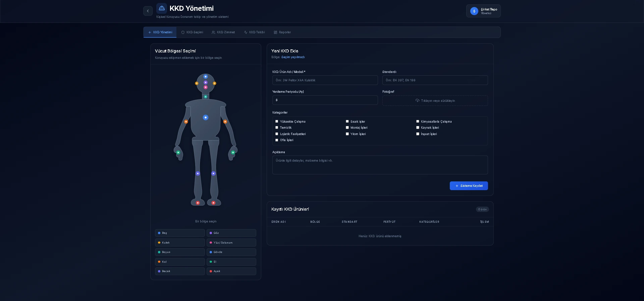Viewport: 644px width, 301px height.
Task: Select the blue torso point on body figure
Action: 206,118
